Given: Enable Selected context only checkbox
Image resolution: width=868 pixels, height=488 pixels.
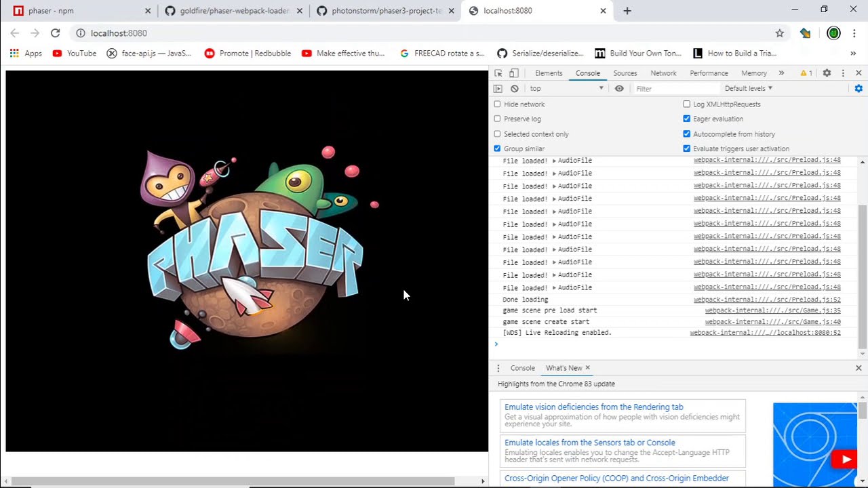Looking at the screenshot, I should [x=497, y=134].
